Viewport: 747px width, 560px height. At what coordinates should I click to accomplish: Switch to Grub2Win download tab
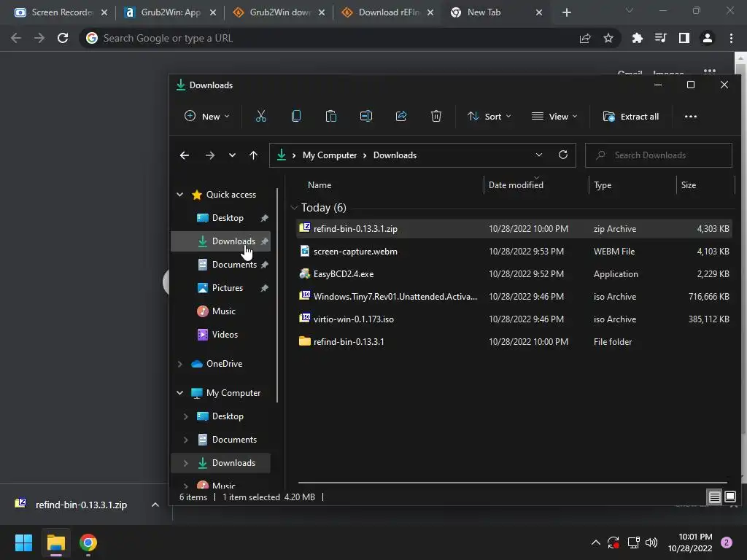(279, 12)
